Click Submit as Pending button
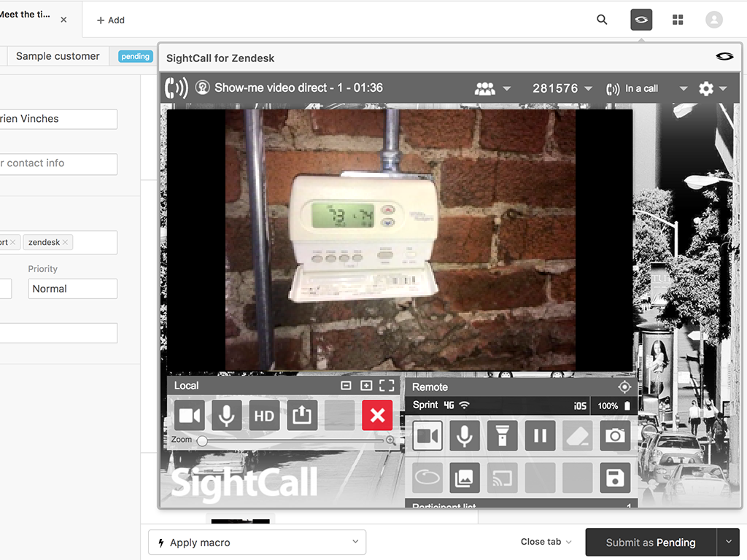The image size is (747, 560). 650,542
